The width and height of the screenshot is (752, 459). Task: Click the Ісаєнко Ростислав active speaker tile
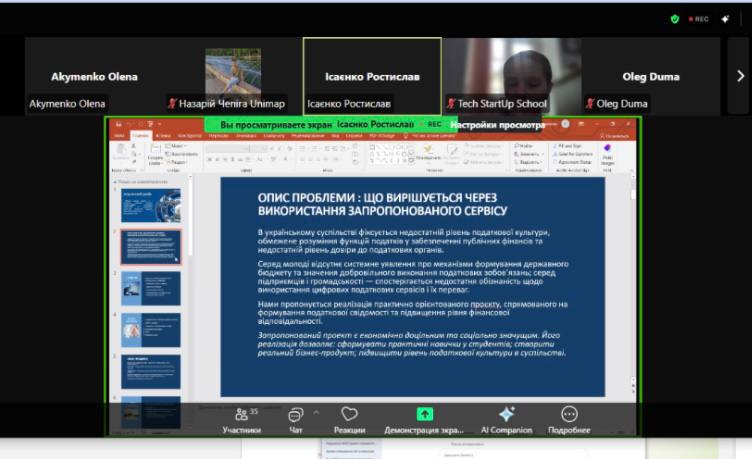click(x=372, y=76)
